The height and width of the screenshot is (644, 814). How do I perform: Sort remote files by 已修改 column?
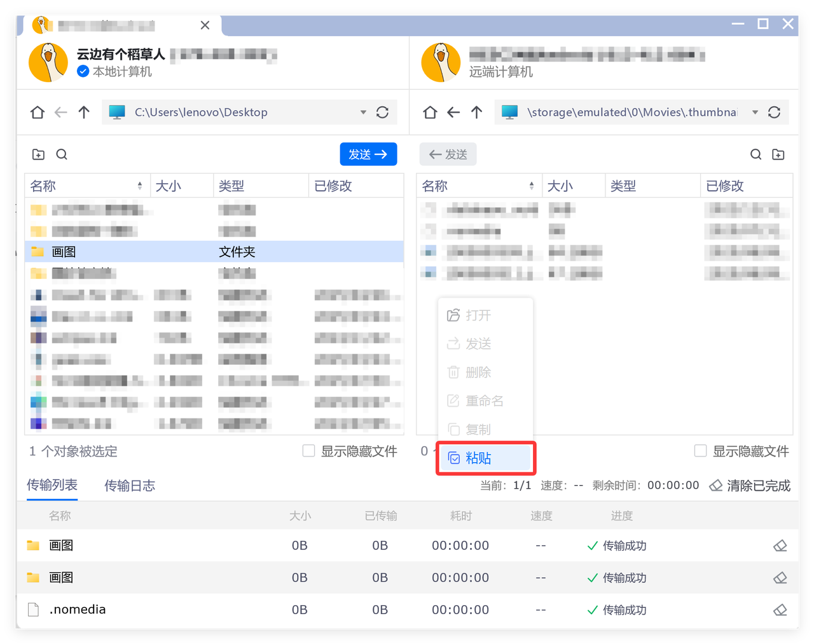tap(747, 186)
